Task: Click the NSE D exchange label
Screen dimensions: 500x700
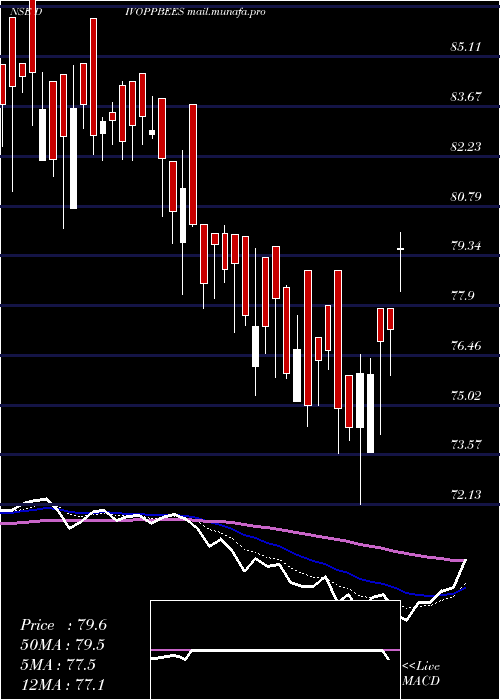Action: point(25,12)
